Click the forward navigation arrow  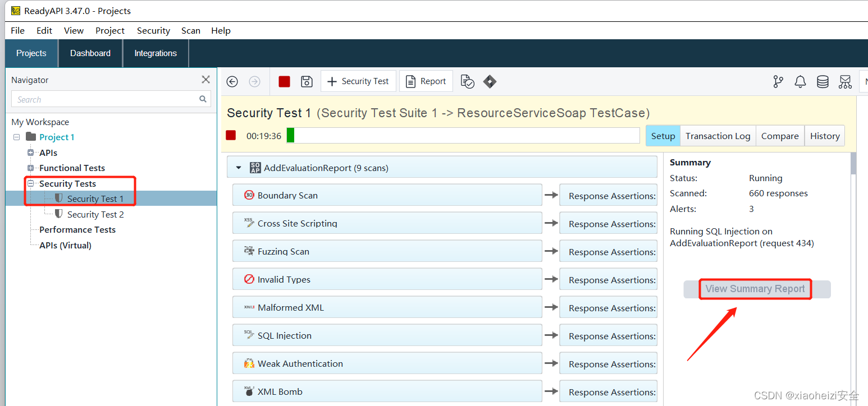(x=254, y=81)
